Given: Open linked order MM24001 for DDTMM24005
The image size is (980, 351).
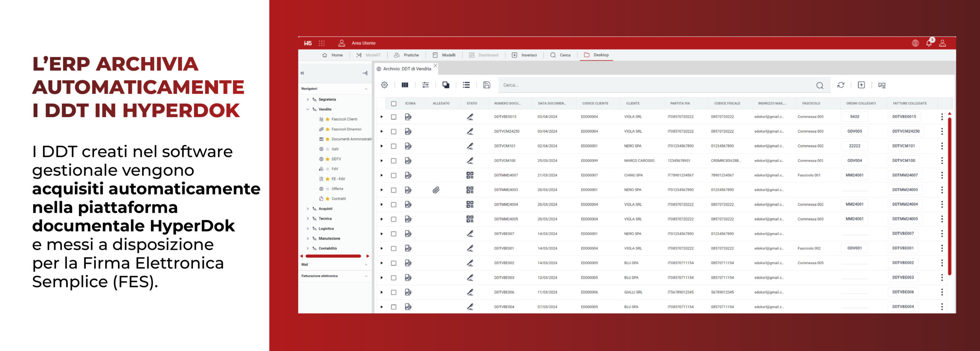Looking at the screenshot, I should point(854,219).
